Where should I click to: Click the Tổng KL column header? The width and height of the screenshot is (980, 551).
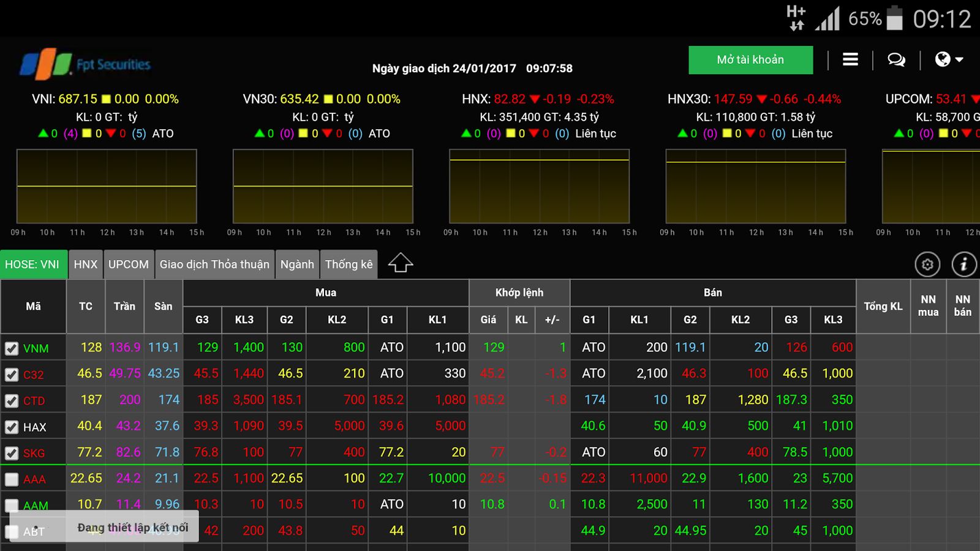click(x=883, y=306)
